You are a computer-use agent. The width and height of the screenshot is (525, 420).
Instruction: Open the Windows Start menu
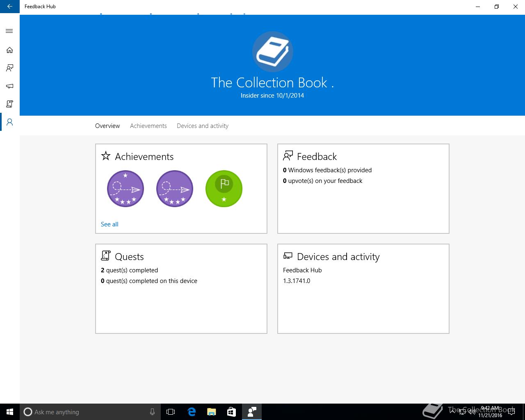coord(10,412)
